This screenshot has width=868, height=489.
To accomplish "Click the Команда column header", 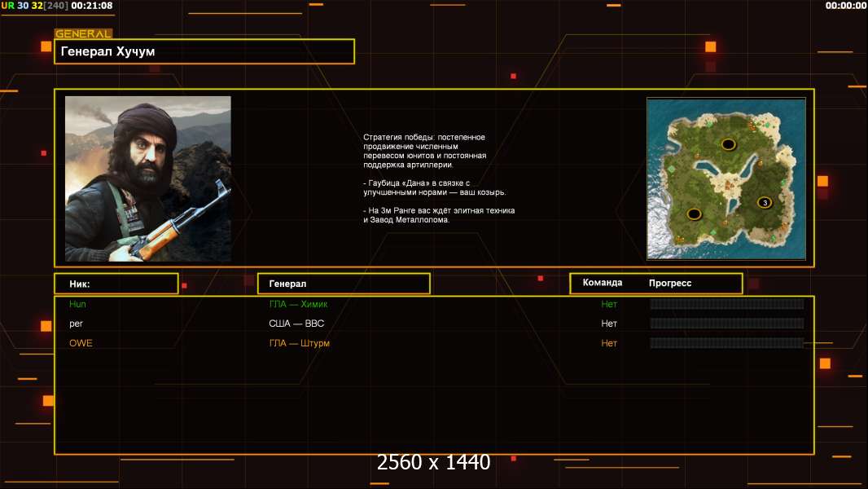I will point(603,283).
